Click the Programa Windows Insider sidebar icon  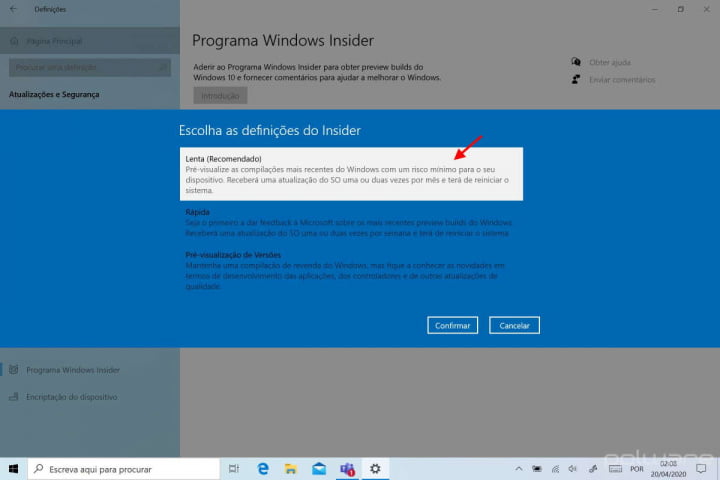[x=12, y=370]
